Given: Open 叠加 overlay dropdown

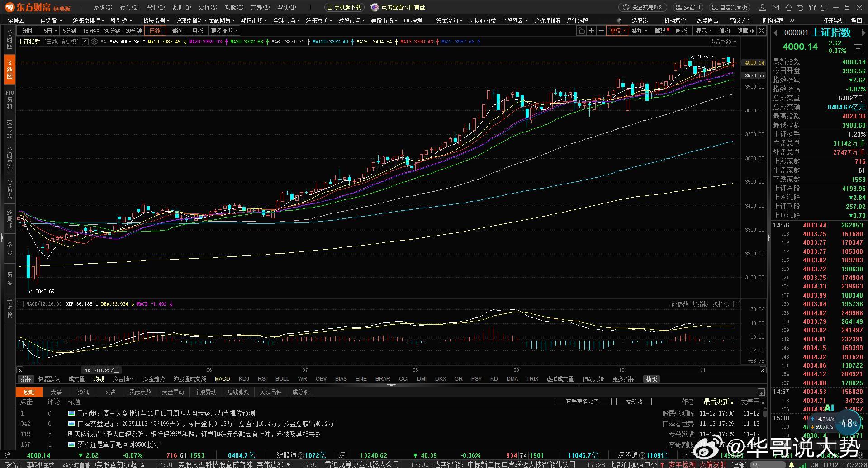Looking at the screenshot, I should point(639,31).
